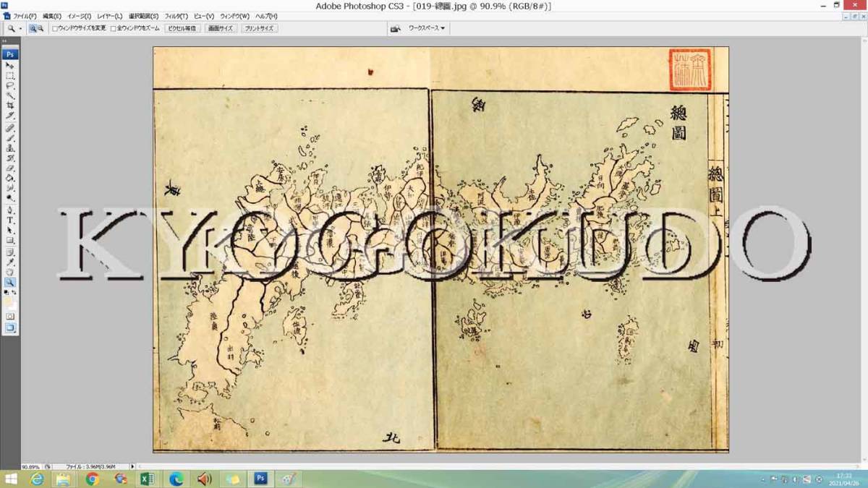868x488 pixels.
Task: Open Google Chrome from taskbar
Action: (x=92, y=479)
